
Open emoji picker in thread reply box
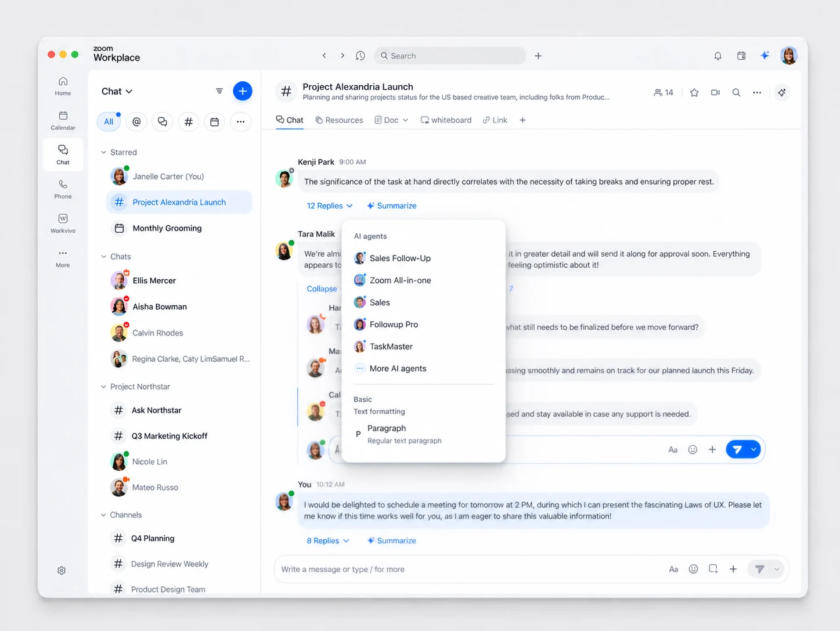693,449
